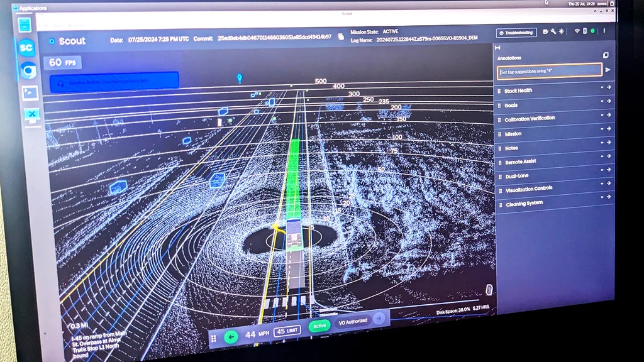The image size is (644, 362).
Task: Grab the drag handle of Stack Health
Action: 499,91
